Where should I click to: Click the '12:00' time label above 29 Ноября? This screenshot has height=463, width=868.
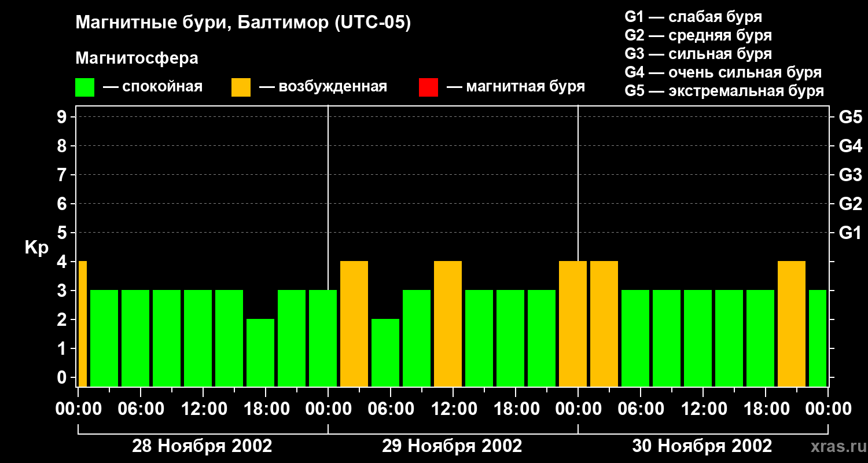(454, 409)
